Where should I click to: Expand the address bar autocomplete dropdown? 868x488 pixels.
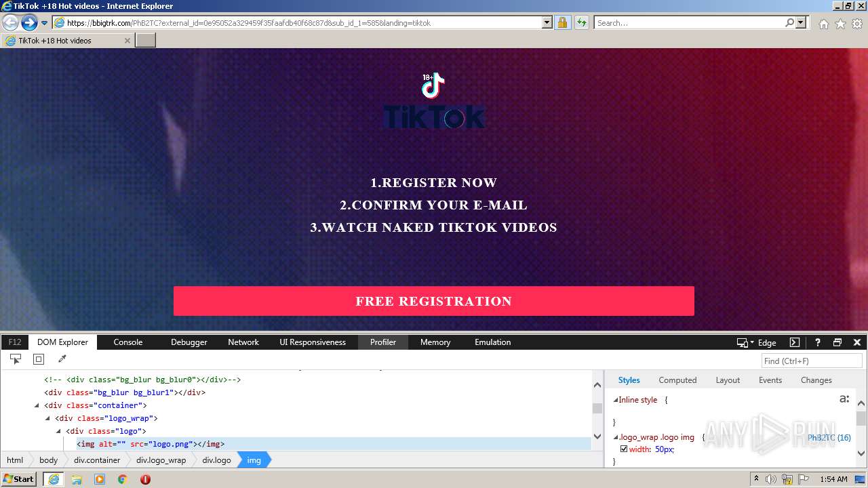tap(547, 22)
